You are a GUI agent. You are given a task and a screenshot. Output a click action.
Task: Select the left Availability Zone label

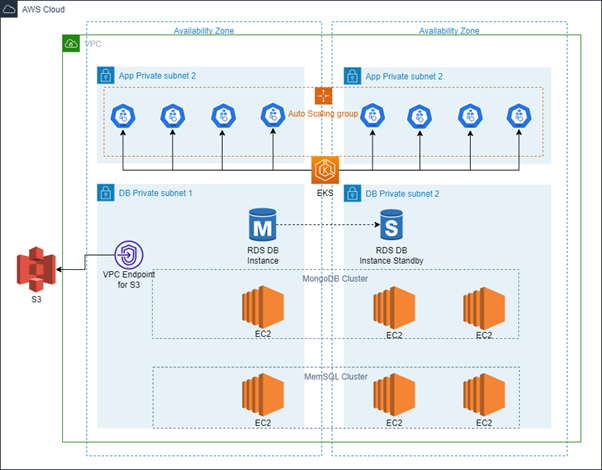205,31
